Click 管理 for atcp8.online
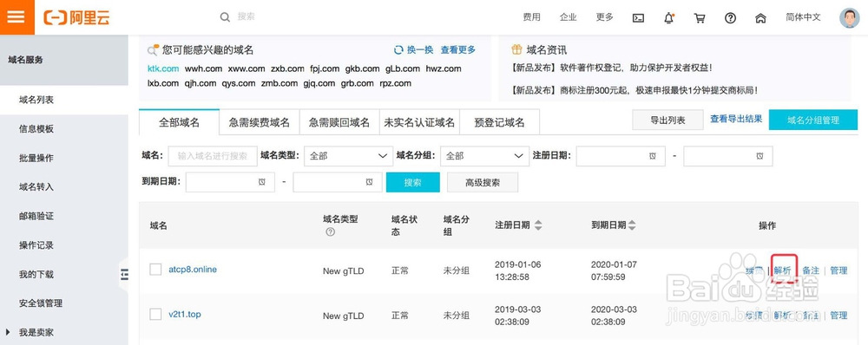 [x=838, y=270]
